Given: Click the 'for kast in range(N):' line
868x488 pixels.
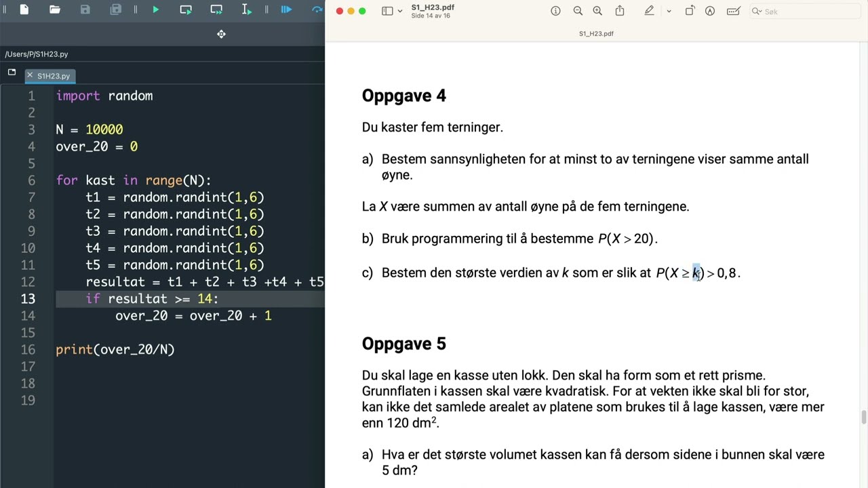Looking at the screenshot, I should click(x=134, y=180).
